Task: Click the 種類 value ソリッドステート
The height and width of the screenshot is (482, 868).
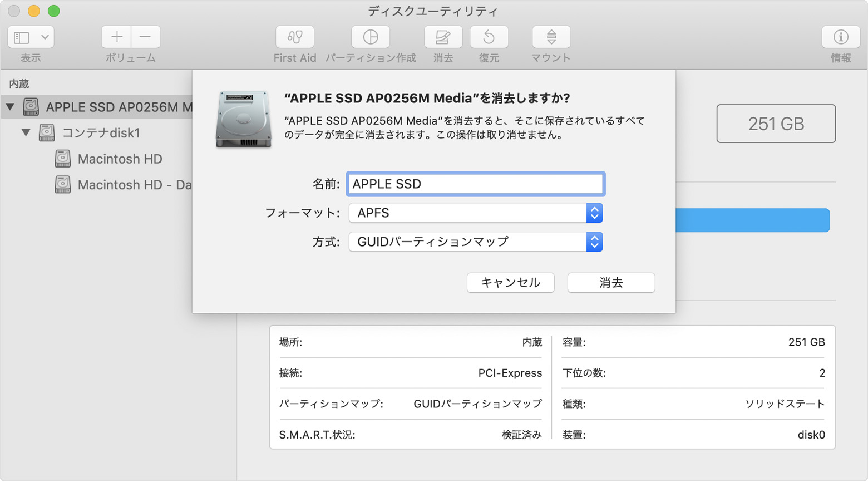Action: [785, 404]
